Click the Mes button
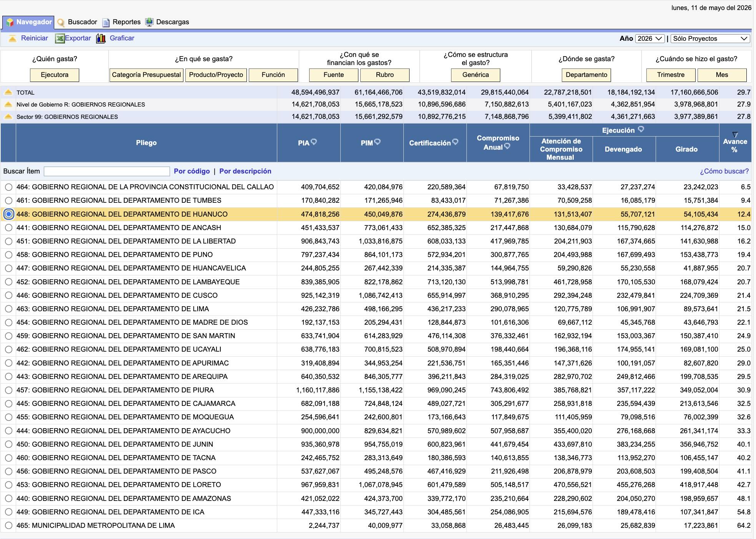756x539 pixels. click(722, 75)
